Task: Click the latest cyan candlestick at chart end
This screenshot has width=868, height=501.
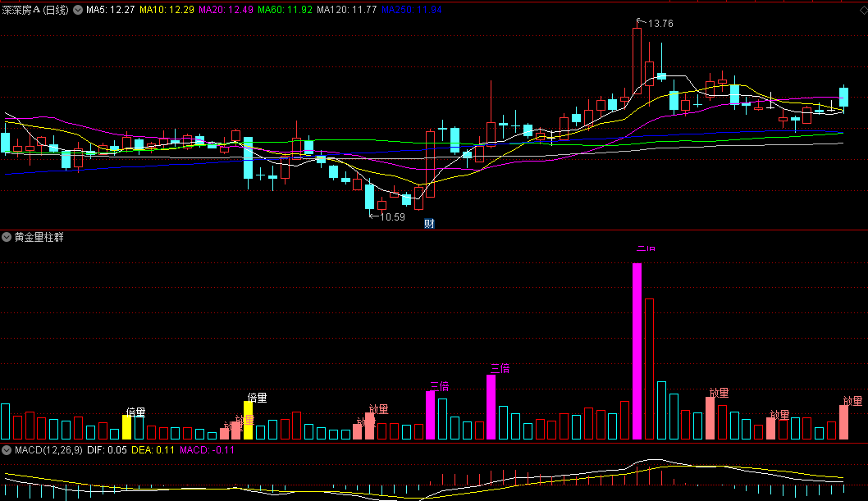Action: click(843, 98)
